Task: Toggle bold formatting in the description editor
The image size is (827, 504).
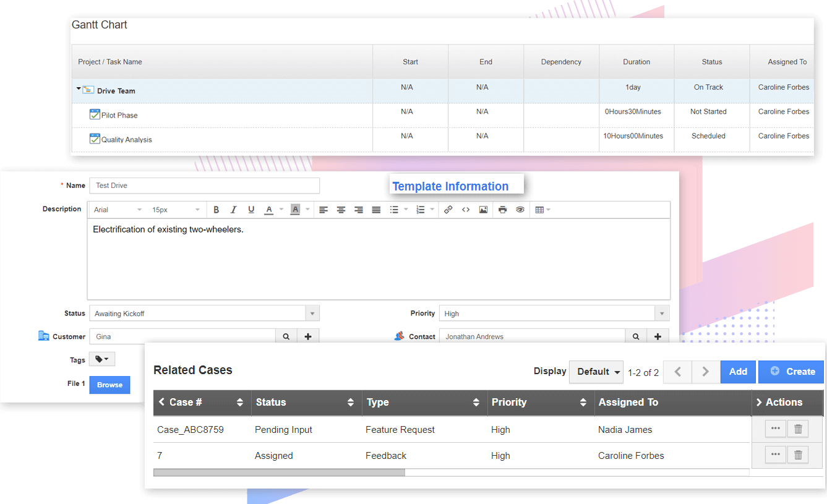Action: (x=216, y=210)
